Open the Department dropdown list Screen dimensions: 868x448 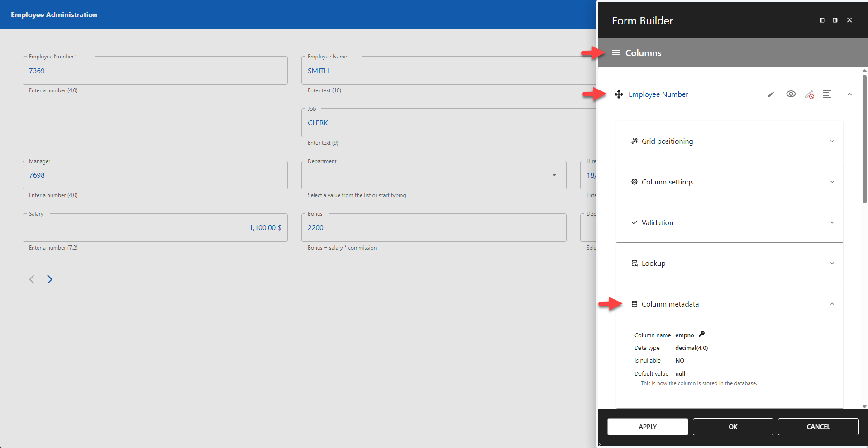pos(554,175)
